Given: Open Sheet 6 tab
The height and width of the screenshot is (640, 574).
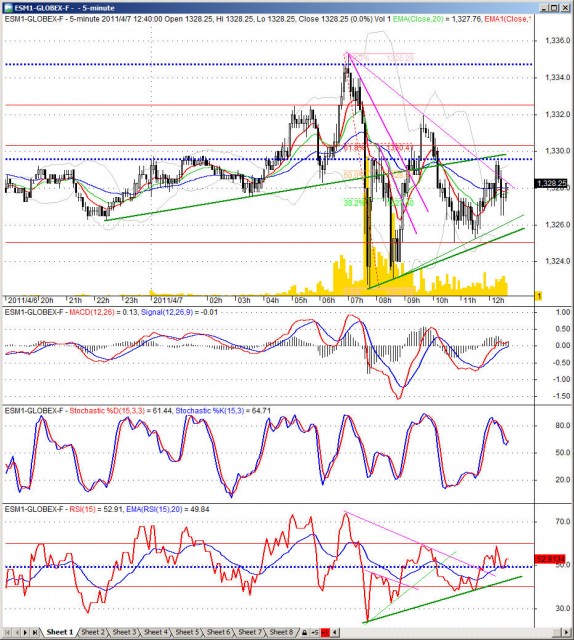Looking at the screenshot, I should [x=218, y=632].
